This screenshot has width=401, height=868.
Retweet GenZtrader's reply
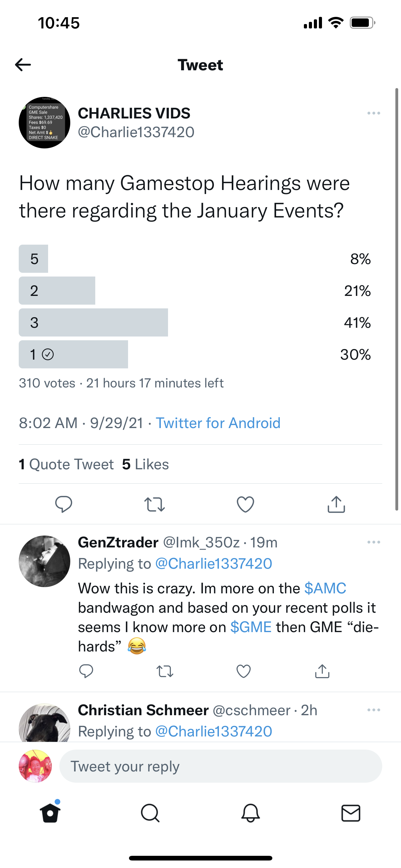coord(165,671)
